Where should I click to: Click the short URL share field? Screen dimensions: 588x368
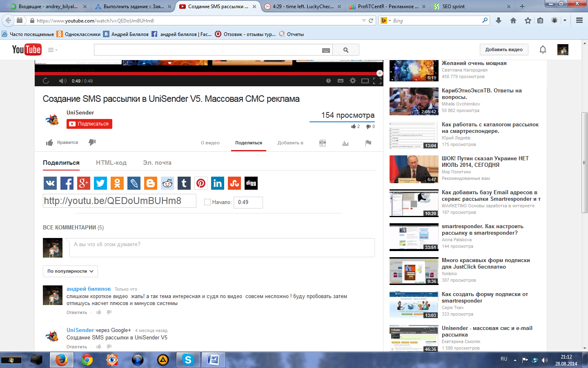coord(120,201)
